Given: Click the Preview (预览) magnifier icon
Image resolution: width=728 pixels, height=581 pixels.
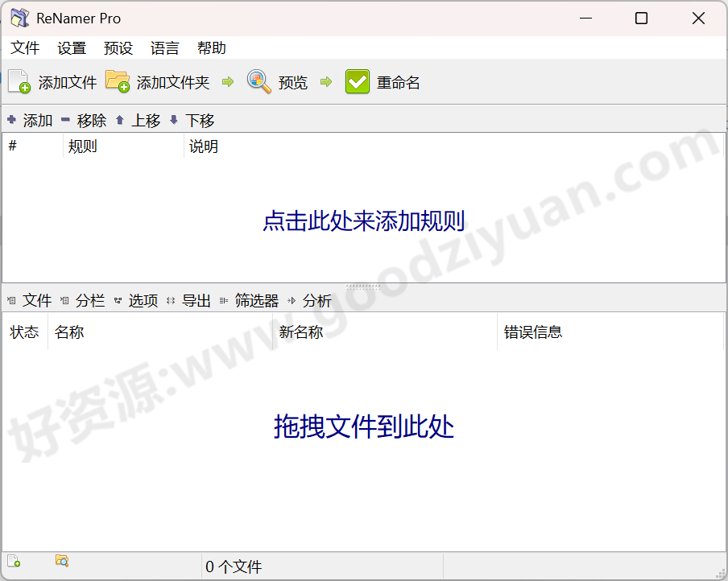Looking at the screenshot, I should (258, 81).
